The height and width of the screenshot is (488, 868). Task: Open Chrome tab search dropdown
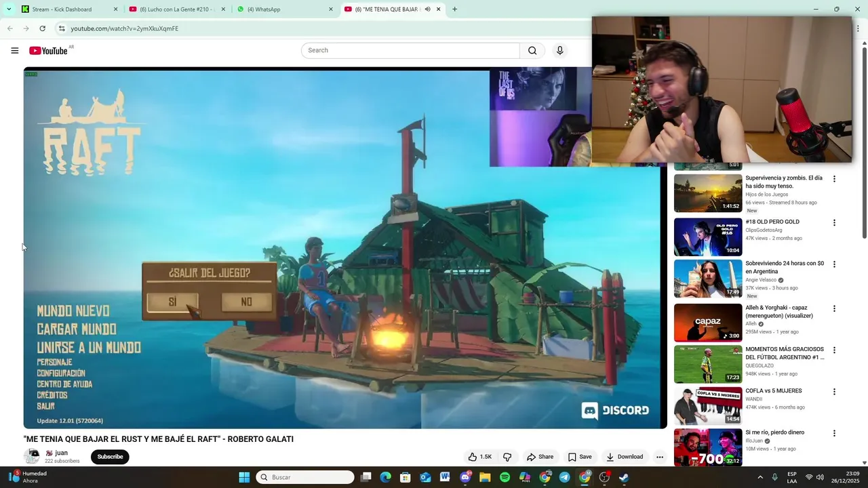9,9
